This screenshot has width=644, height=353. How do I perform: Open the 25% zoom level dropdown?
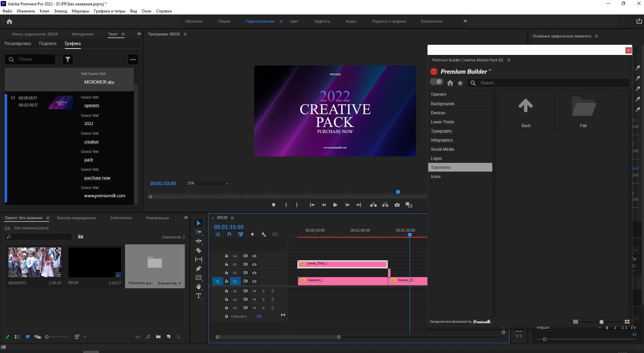(207, 183)
